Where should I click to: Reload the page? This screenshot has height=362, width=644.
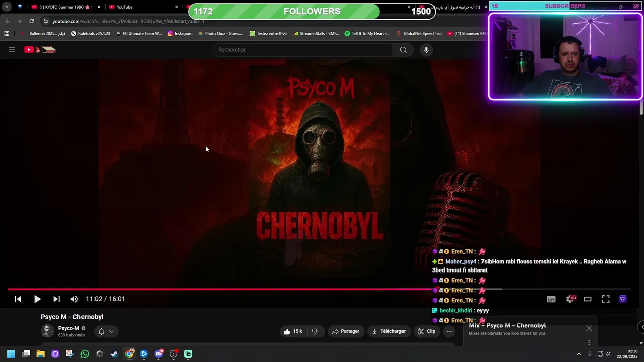coord(31,21)
